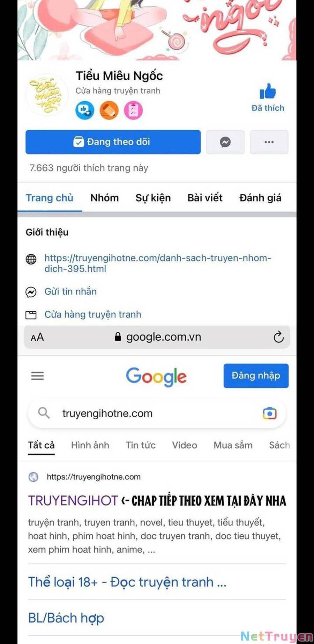
Task: Click the Gửi tin nhắn link
Action: (x=70, y=291)
